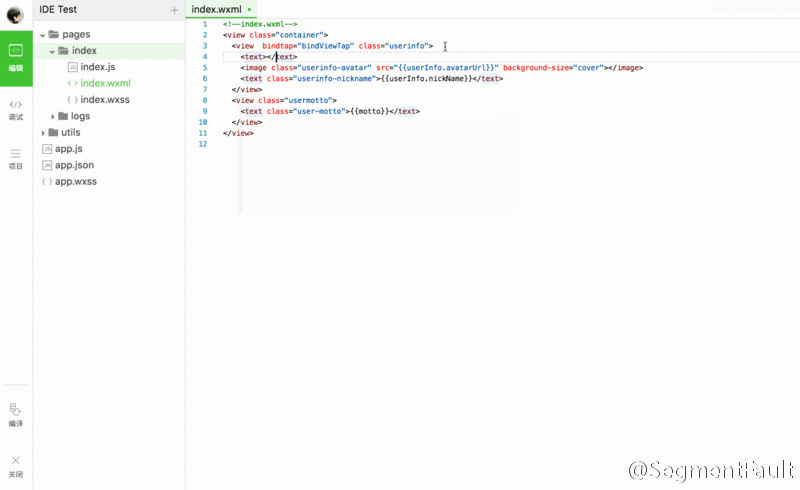Open index.js file

97,67
